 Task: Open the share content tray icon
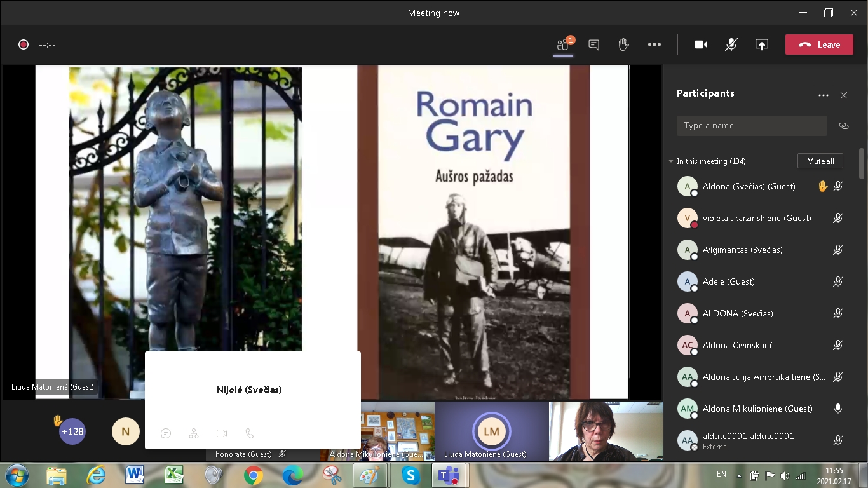[x=761, y=44]
